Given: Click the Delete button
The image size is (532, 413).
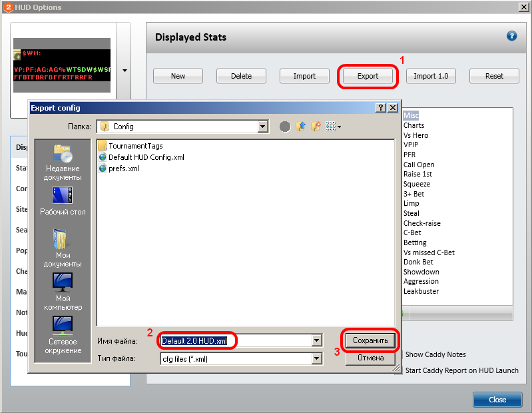Looking at the screenshot, I should point(241,76).
